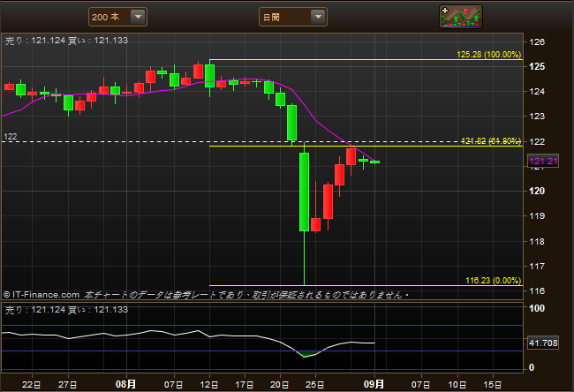Click the 125.28 (100.00%) Fibonacci label
Screen dimensions: 574x392
(x=488, y=55)
